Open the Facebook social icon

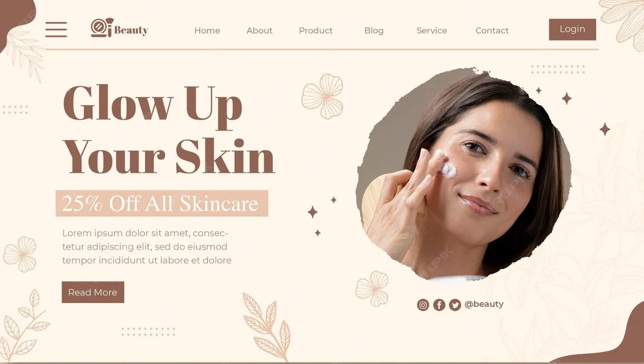point(439,305)
